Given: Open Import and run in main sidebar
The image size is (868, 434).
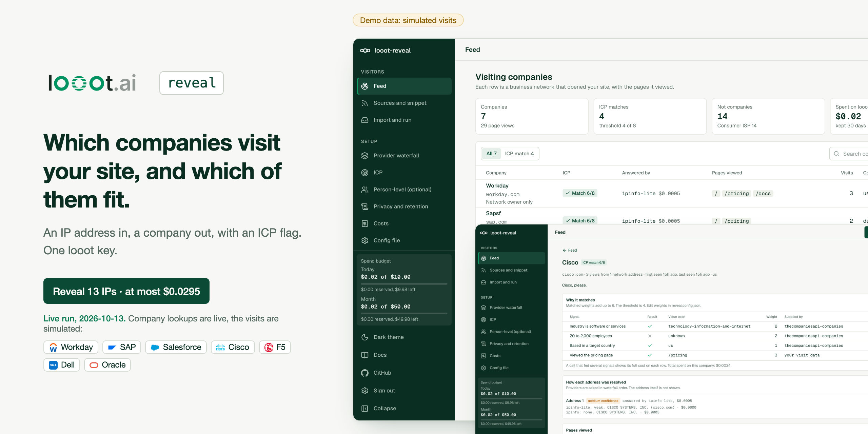Looking at the screenshot, I should point(404,120).
